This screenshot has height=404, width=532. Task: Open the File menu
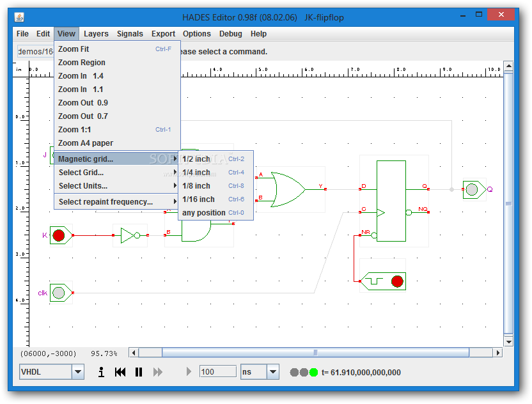[x=22, y=34]
